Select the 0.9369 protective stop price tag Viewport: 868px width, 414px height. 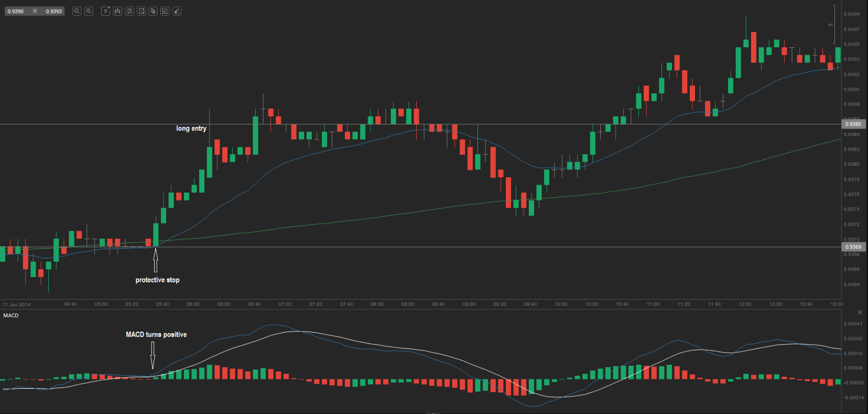pyautogui.click(x=853, y=247)
